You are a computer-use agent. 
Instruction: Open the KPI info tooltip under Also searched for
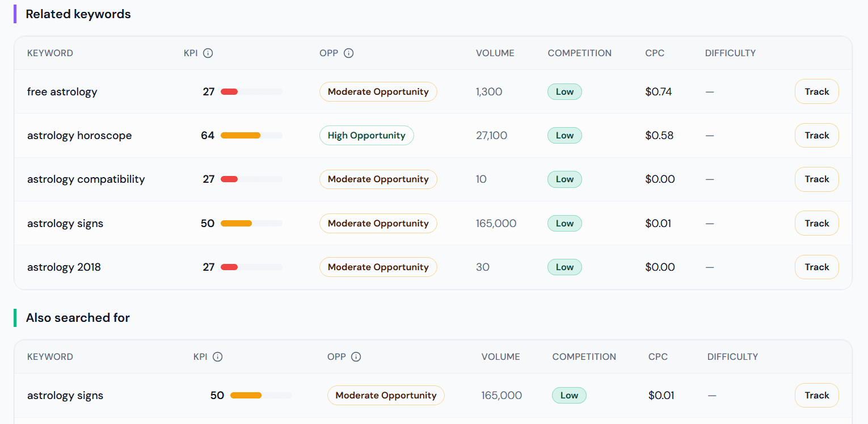tap(218, 356)
